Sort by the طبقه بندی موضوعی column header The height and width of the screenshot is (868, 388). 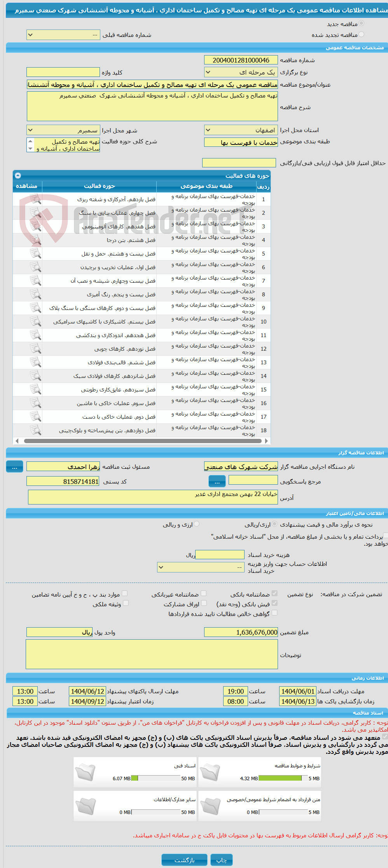[x=206, y=186]
